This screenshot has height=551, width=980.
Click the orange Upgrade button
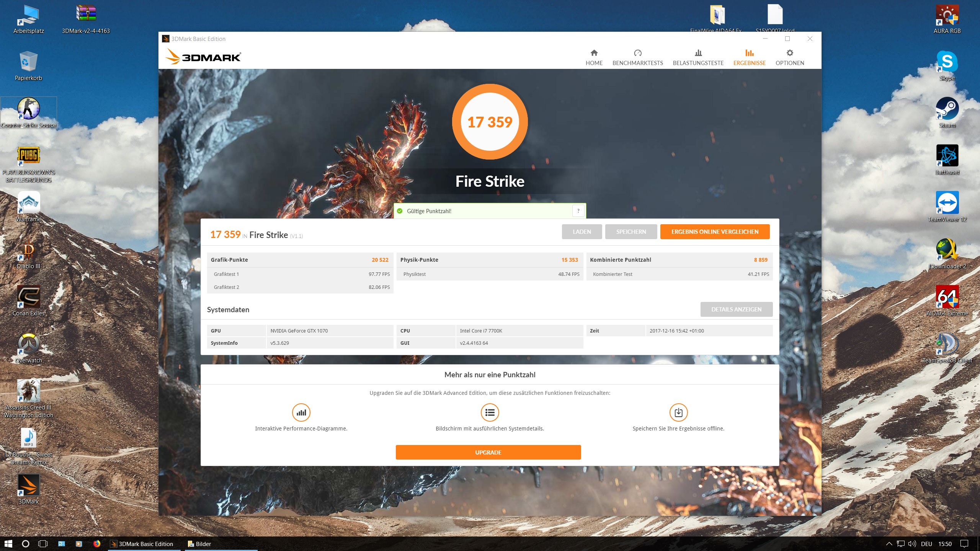point(488,452)
